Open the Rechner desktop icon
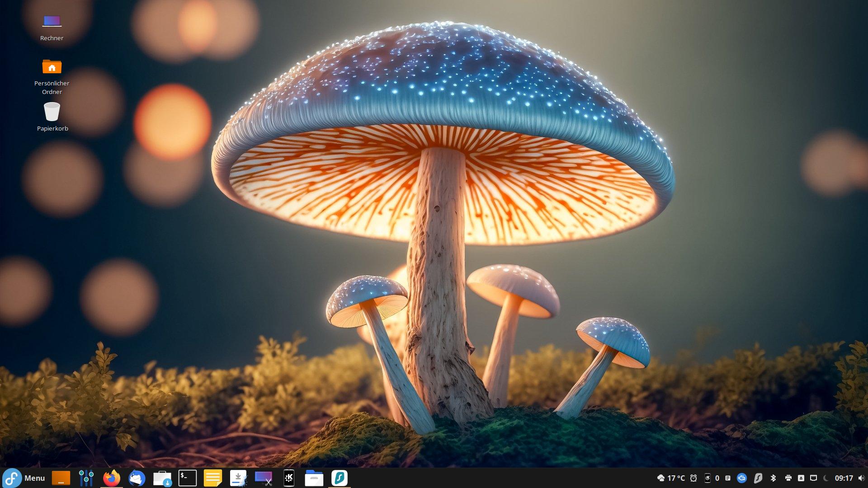 pyautogui.click(x=52, y=26)
